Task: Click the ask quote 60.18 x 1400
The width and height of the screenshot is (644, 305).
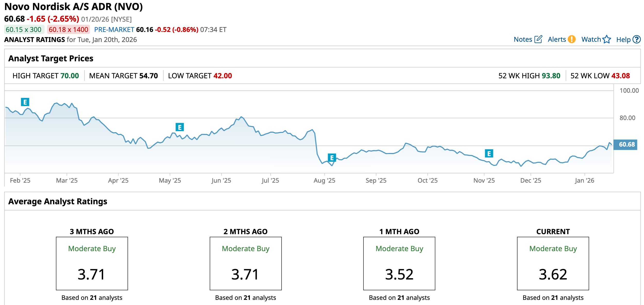Action: pyautogui.click(x=68, y=30)
